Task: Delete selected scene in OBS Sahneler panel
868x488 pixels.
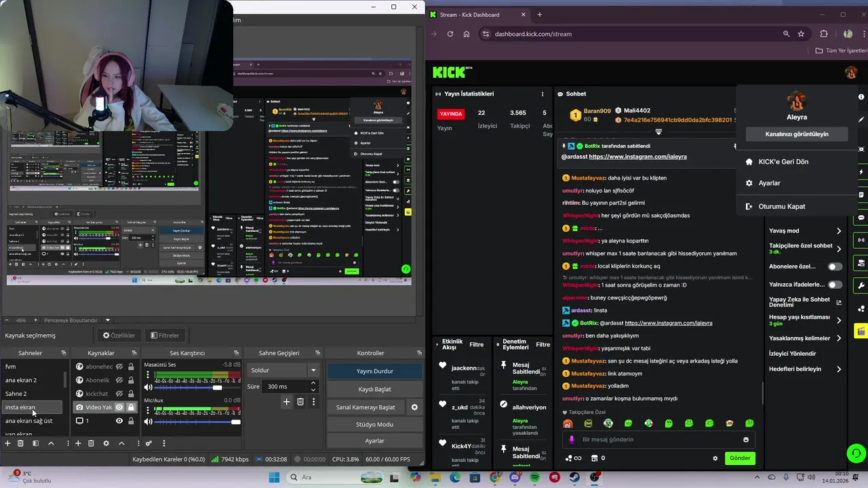Action: pos(20,443)
